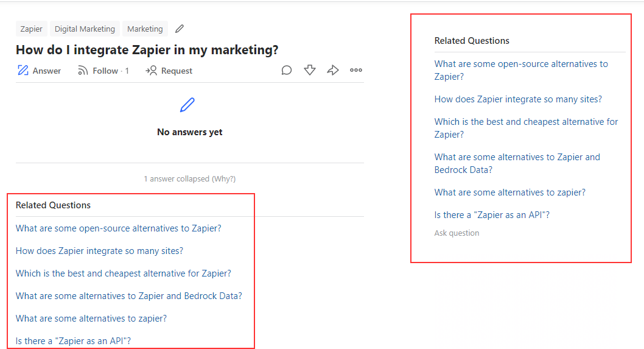
Task: Downvote the question with the arrow icon
Action: click(310, 71)
